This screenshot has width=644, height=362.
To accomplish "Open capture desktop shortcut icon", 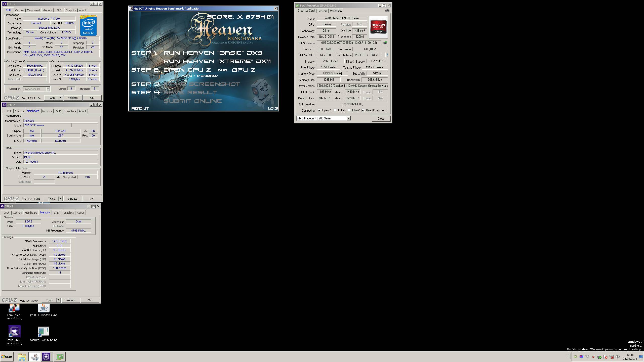I will [44, 334].
